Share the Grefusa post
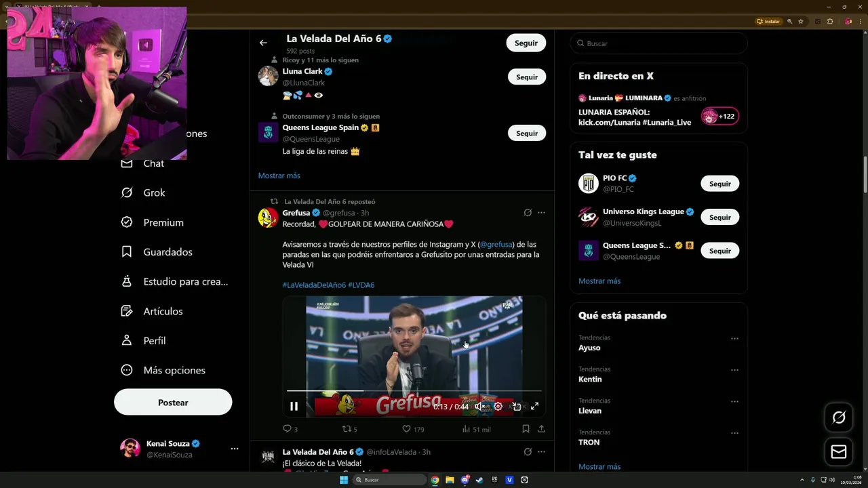Image resolution: width=868 pixels, height=488 pixels. point(541,429)
